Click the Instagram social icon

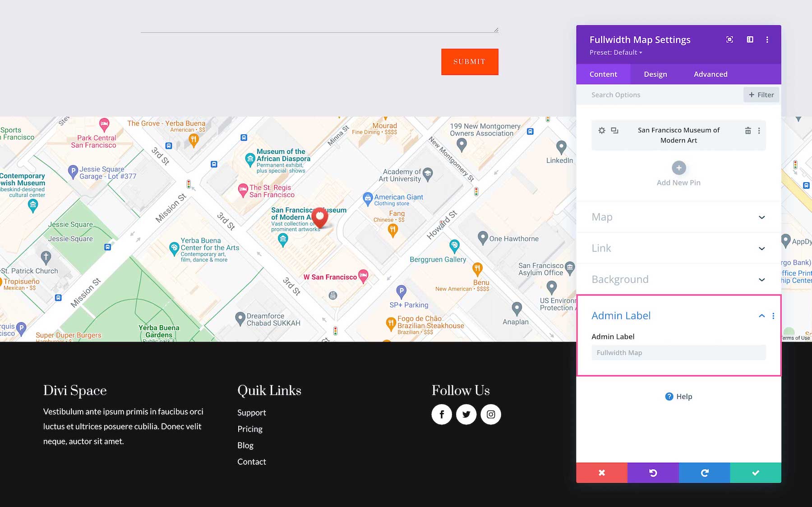pyautogui.click(x=491, y=414)
